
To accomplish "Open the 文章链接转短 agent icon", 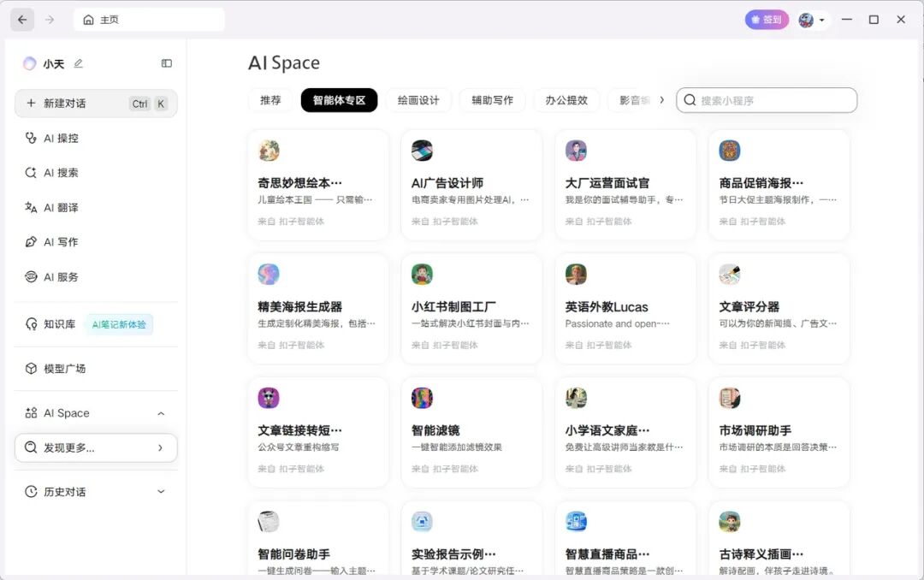I will [269, 398].
